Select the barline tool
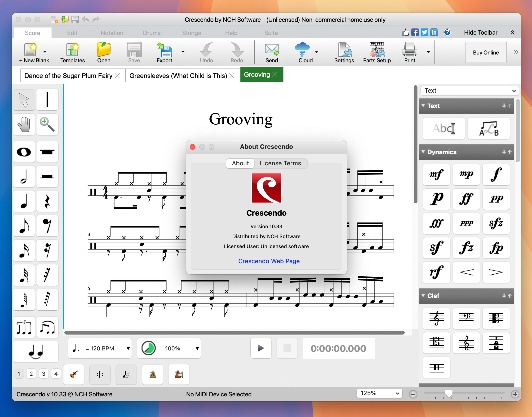The width and height of the screenshot is (532, 417). [x=47, y=100]
